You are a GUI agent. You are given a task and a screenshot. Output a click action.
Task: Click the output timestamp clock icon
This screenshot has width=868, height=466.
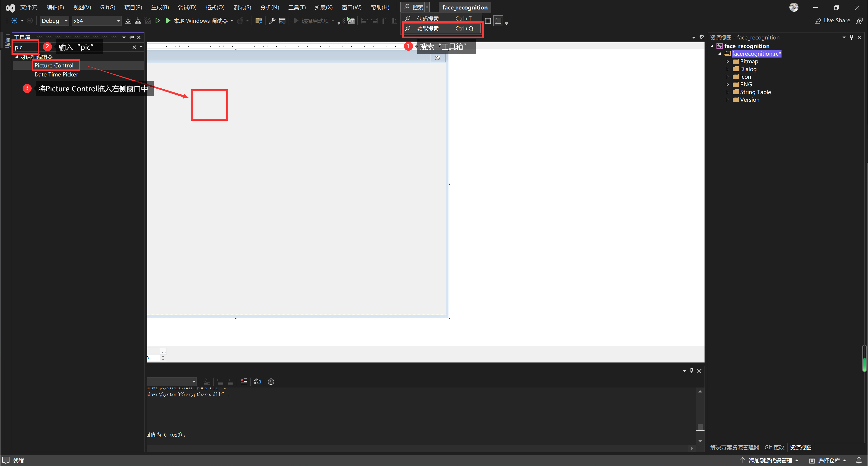pyautogui.click(x=271, y=381)
